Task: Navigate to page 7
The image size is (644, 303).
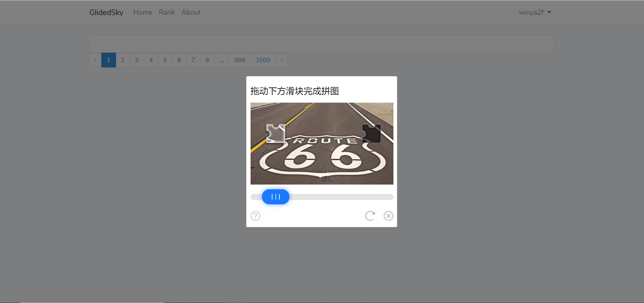Action: click(193, 60)
